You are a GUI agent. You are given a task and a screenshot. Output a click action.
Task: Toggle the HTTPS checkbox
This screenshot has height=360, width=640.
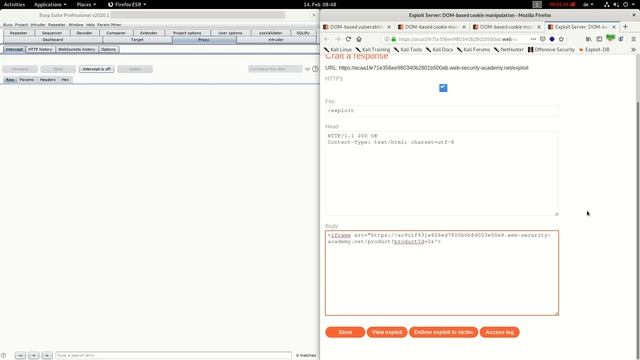coord(443,88)
